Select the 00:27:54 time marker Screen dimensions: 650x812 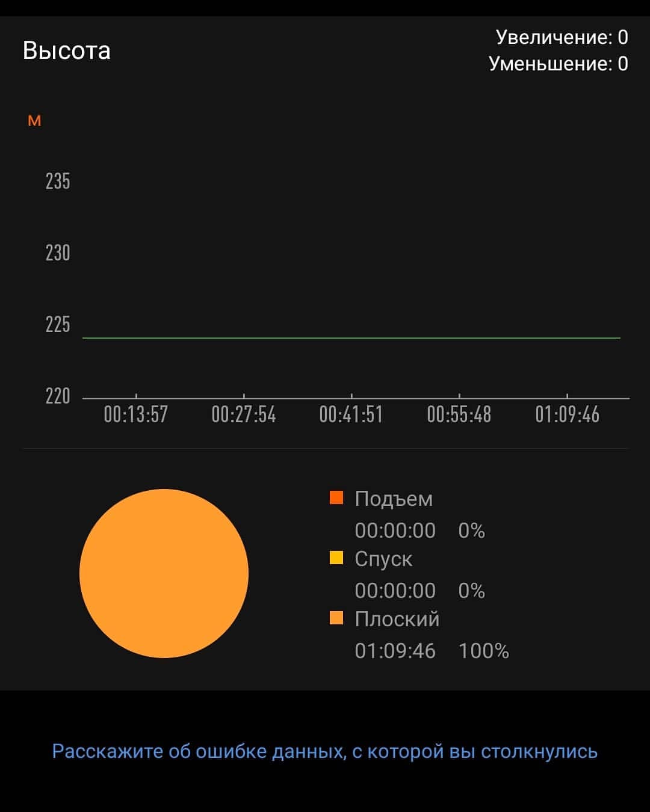(244, 414)
